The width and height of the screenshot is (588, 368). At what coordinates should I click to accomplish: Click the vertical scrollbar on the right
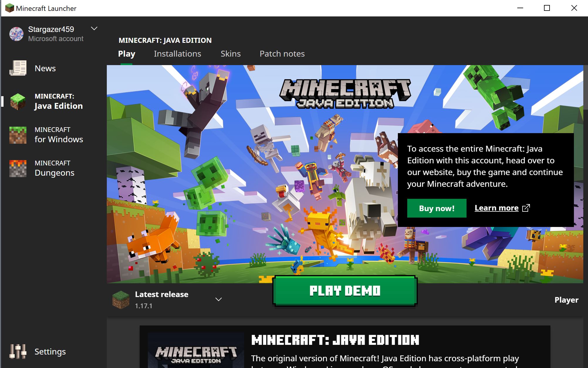(x=586, y=87)
